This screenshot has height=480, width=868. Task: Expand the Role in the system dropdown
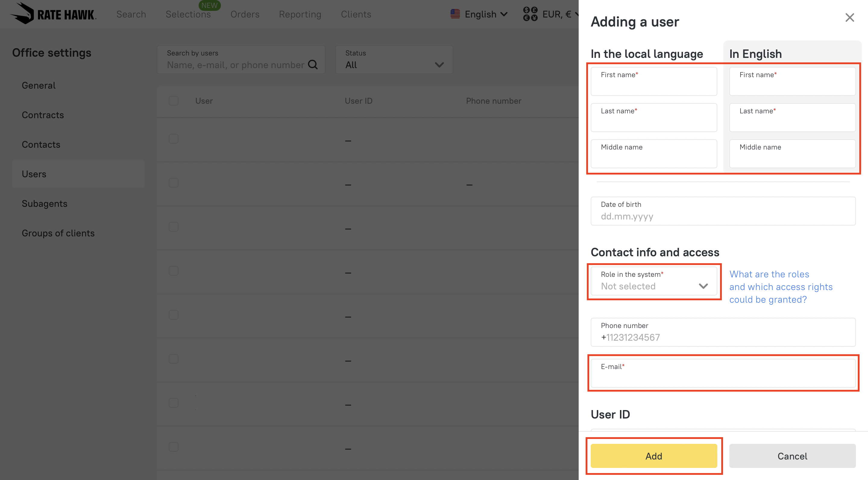pyautogui.click(x=653, y=281)
